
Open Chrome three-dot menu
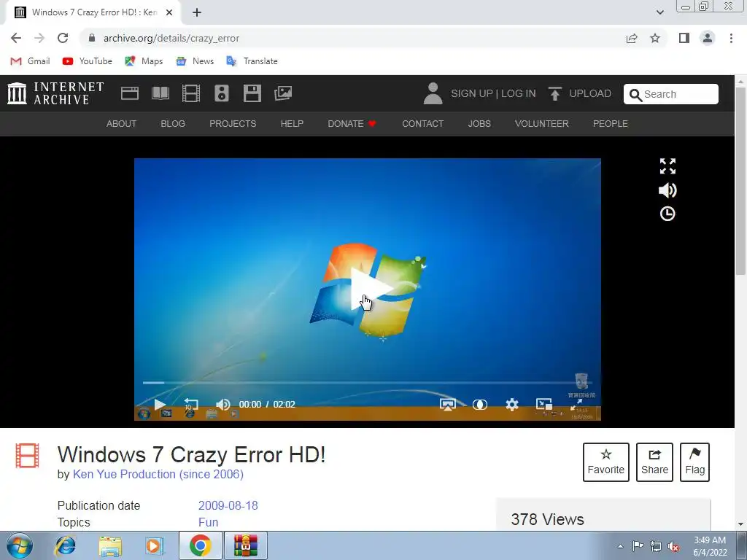[731, 38]
